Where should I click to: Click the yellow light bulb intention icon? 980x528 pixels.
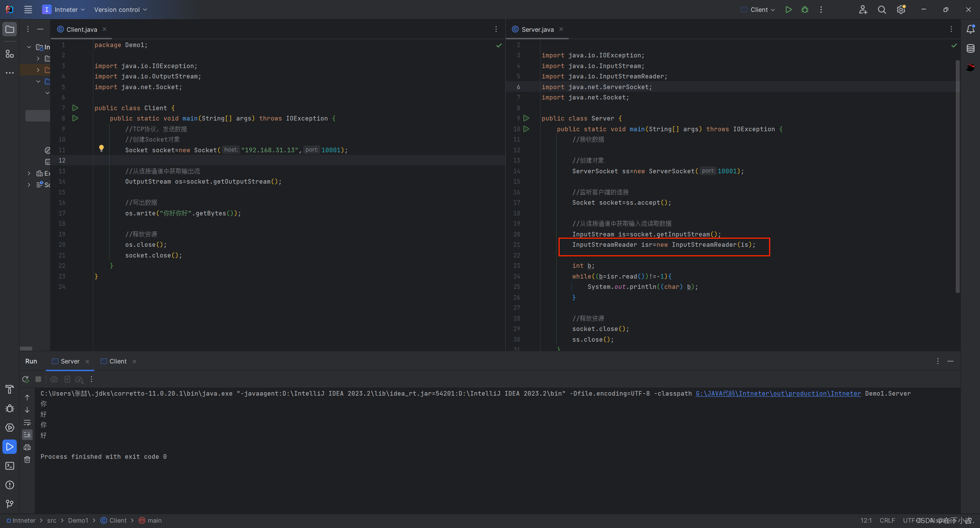101,148
